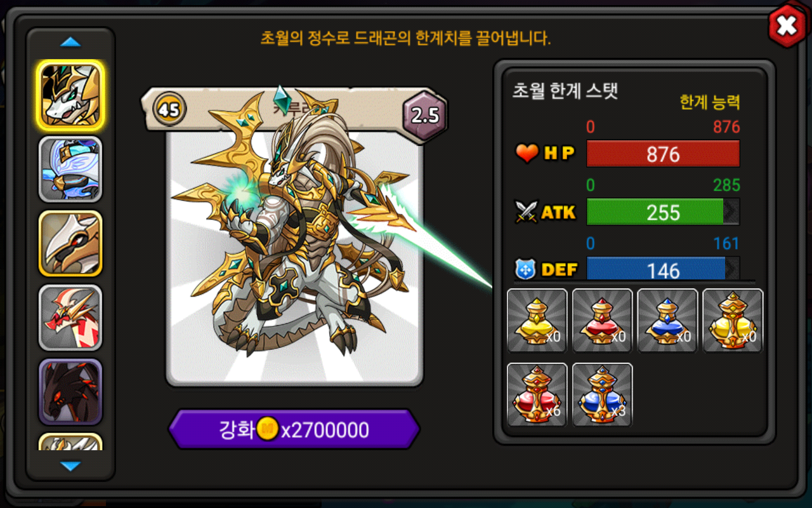Viewport: 812px width, 508px height.
Task: Select the large yellow essence potion
Action: pyautogui.click(x=733, y=321)
